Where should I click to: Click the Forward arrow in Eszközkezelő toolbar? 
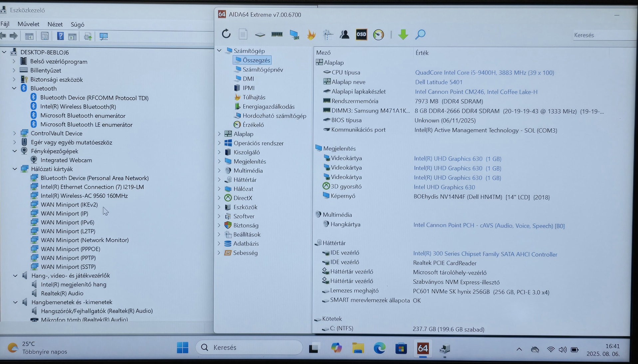coord(14,36)
